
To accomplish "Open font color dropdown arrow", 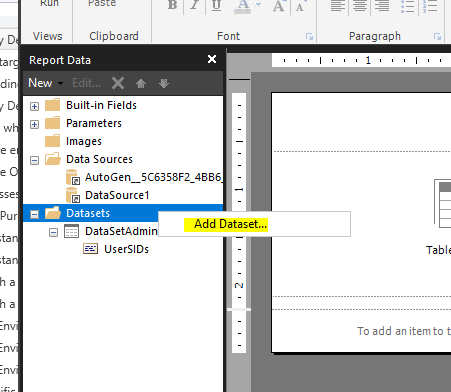I will [258, 5].
